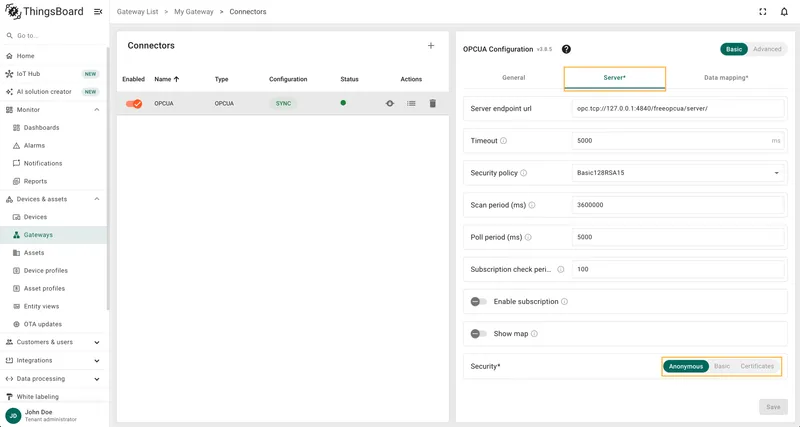Click the Dashboards icon
Screen dimensions: 800x427
click(x=16, y=128)
